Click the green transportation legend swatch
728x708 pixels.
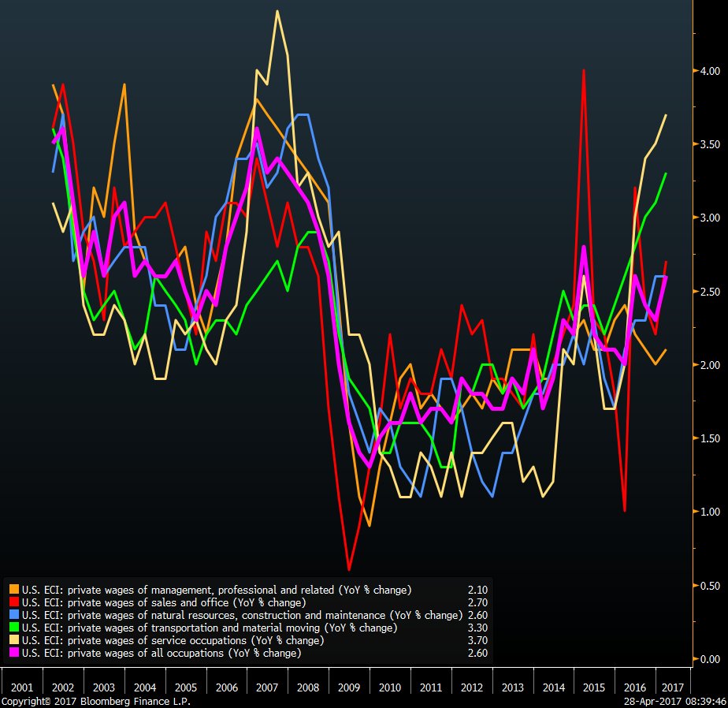[x=13, y=628]
